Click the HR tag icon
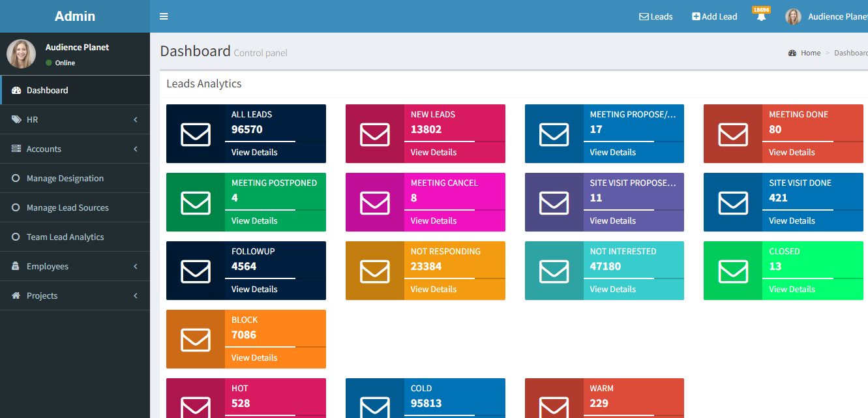Image resolution: width=868 pixels, height=418 pixels. [16, 120]
